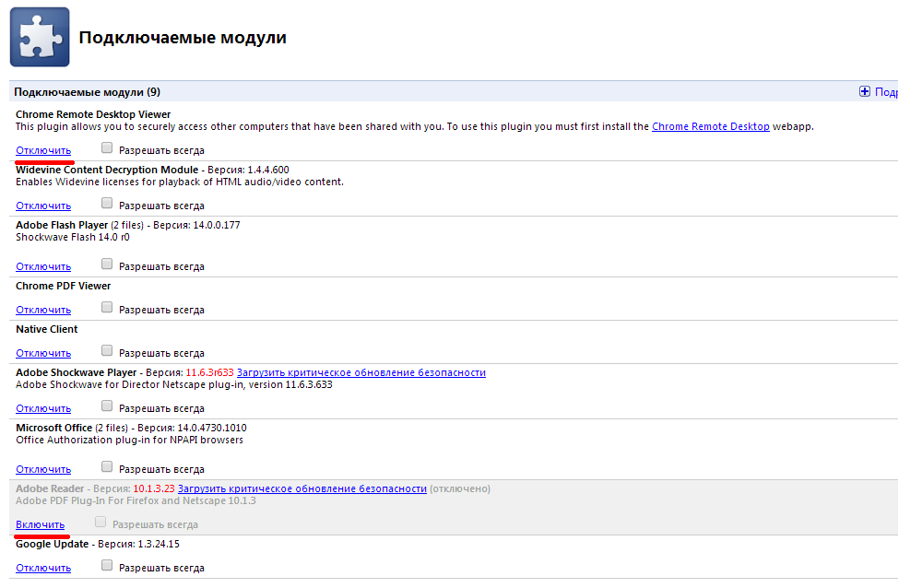
Task: Disable the Chrome PDF Viewer plugin
Action: pos(43,310)
